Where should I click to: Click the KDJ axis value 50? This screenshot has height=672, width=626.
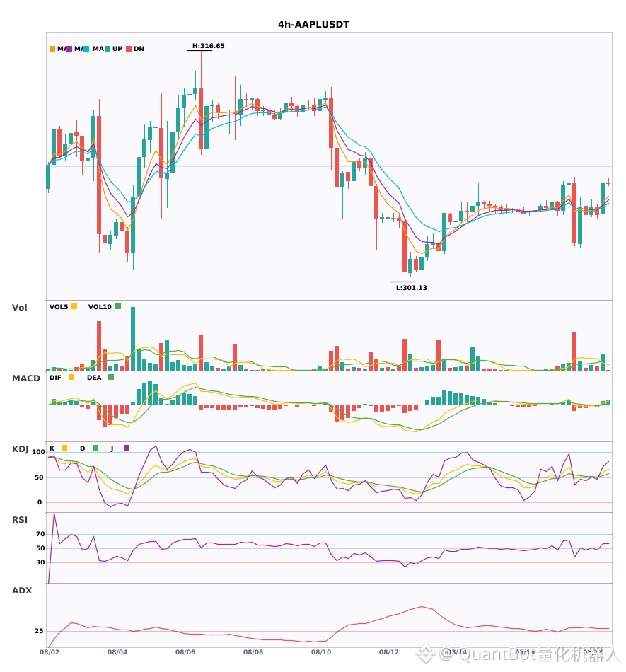[x=40, y=477]
